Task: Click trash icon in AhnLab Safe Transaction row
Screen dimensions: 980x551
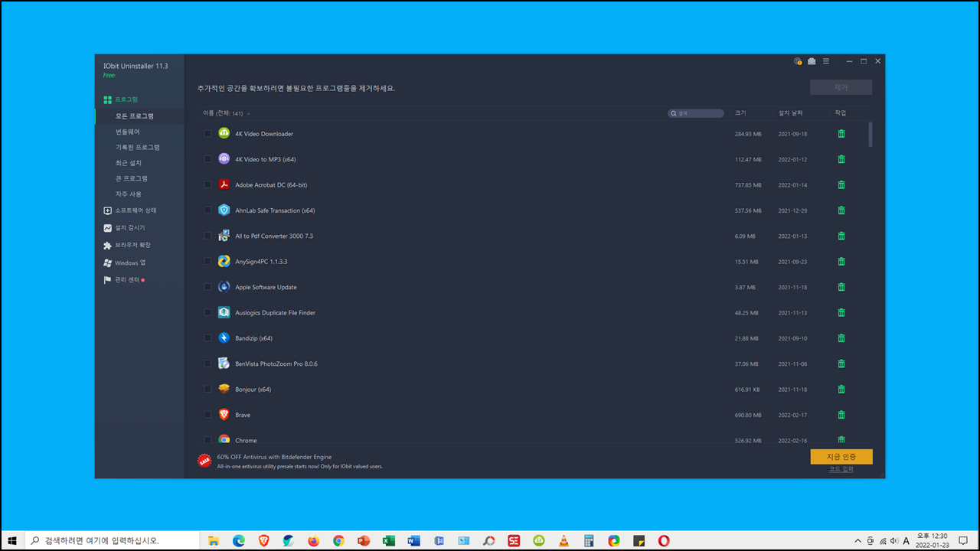Action: coord(841,210)
